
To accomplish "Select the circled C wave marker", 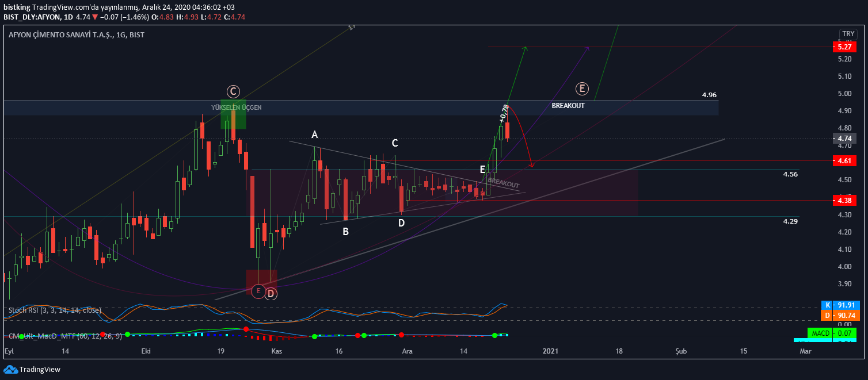I will pyautogui.click(x=233, y=91).
